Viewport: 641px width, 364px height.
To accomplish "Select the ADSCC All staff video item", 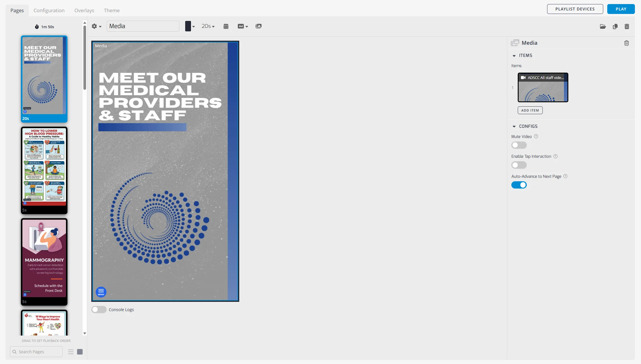I will 543,87.
